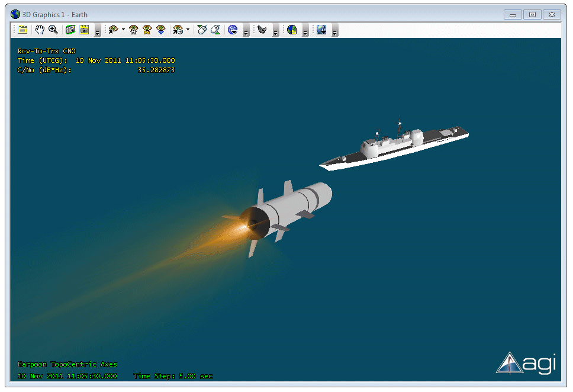Click the View From/To eye icon
Screen dimensions: 573x392
click(114, 30)
